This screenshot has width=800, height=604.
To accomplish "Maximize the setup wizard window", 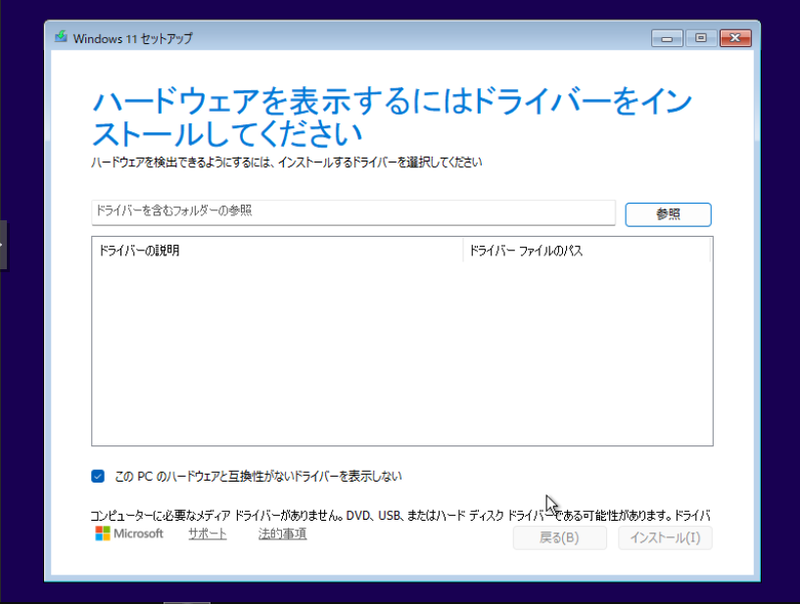I will (701, 38).
